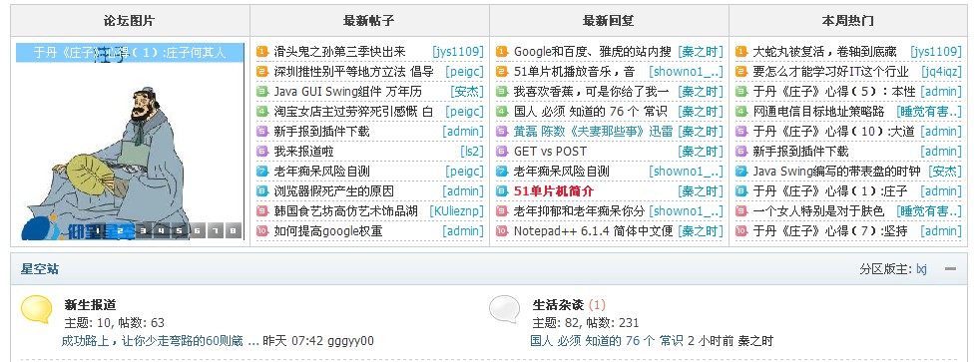Open author showno1_.. next to 51单片机播放音乐
Image resolution: width=980 pixels, height=362 pixels.
[686, 72]
